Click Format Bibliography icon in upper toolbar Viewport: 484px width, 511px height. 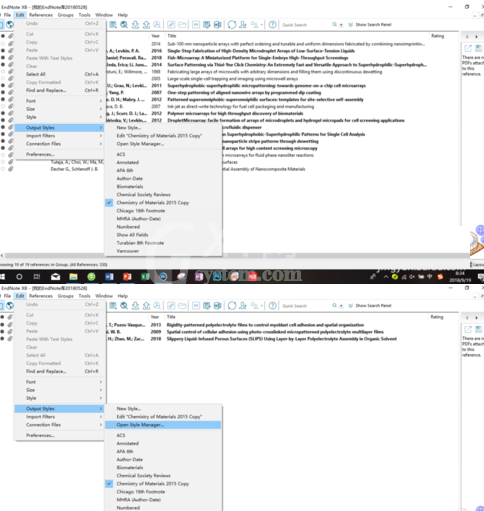click(207, 25)
